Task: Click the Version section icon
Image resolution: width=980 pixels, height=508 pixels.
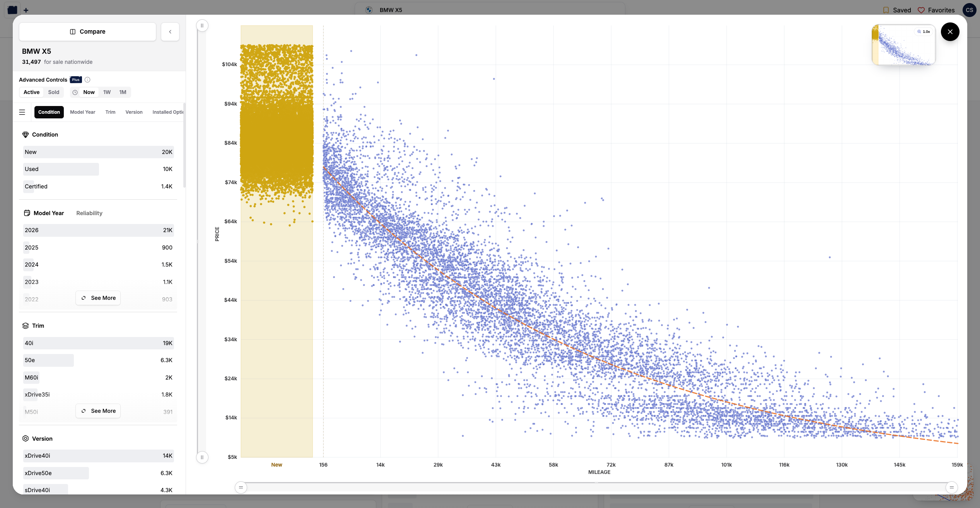Action: [x=26, y=439]
